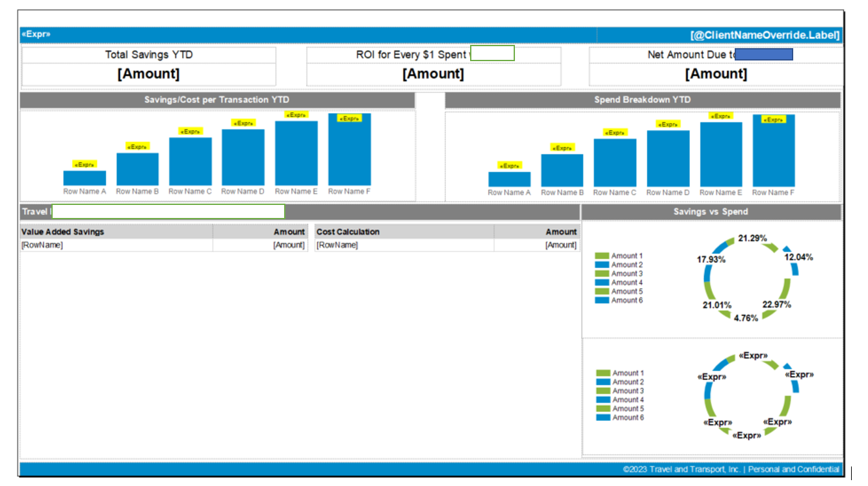Click the 17.93% label on the upper donut chart
This screenshot has width=868, height=486.
tap(711, 260)
